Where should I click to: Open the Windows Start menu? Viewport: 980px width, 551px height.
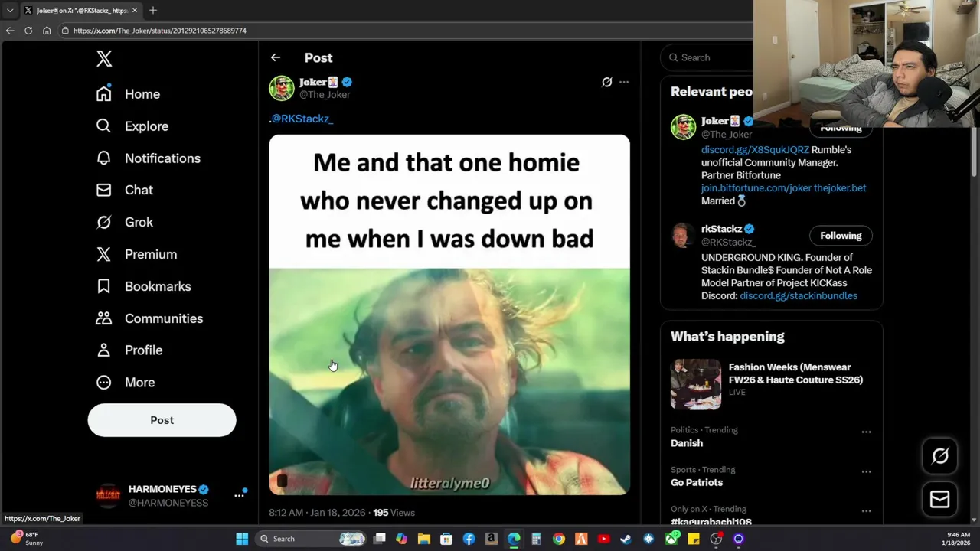coord(242,539)
